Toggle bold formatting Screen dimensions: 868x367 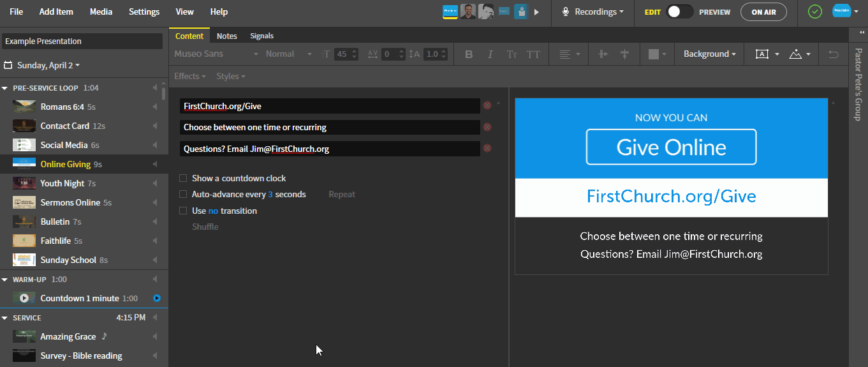tap(469, 54)
